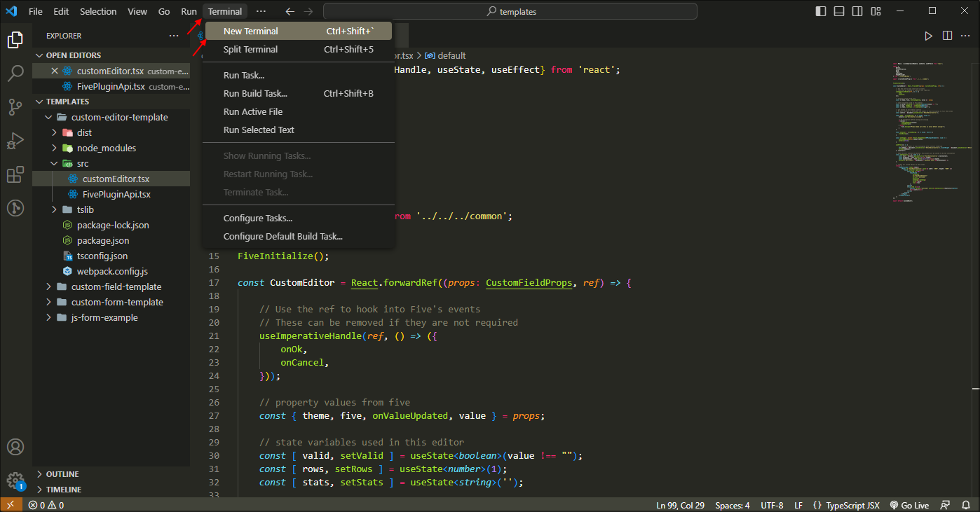Image resolution: width=980 pixels, height=512 pixels.
Task: Toggle the Panel visibility
Action: [838, 11]
